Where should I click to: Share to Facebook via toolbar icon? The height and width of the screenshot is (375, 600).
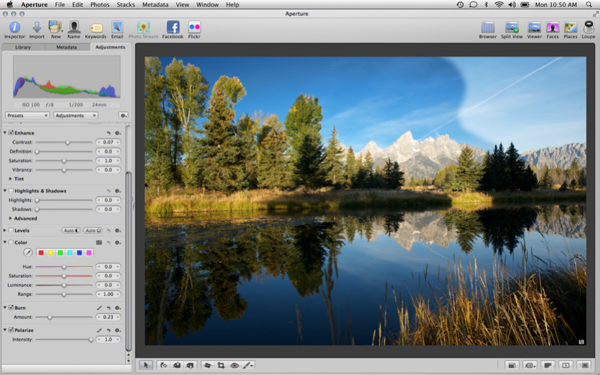click(x=173, y=29)
